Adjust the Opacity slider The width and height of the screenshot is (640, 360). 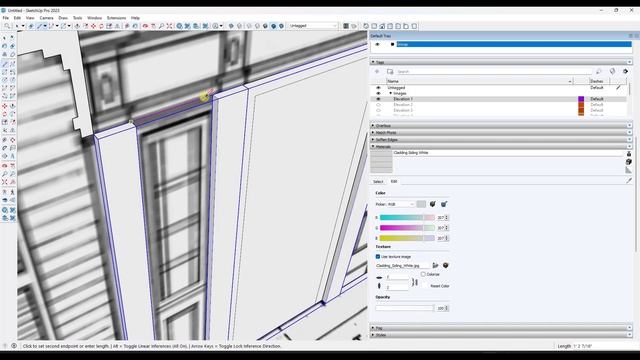pos(404,308)
